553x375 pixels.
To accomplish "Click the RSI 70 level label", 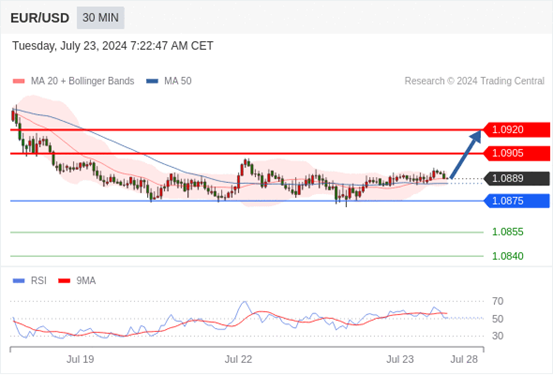I will [498, 301].
